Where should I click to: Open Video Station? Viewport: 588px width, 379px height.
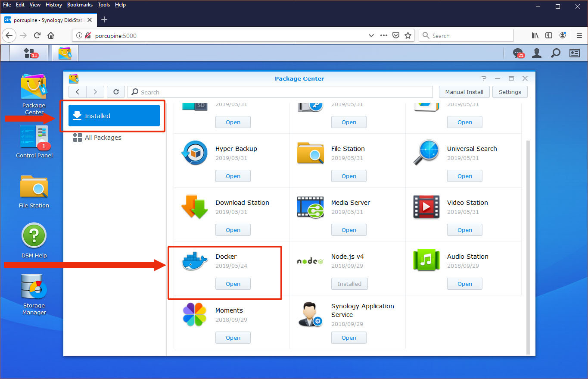pos(465,230)
